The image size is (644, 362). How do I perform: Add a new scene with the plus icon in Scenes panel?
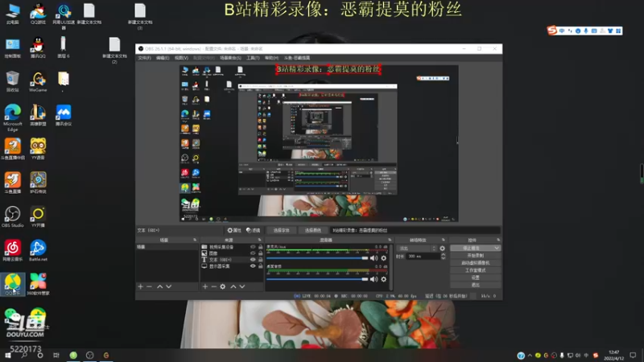coord(140,286)
